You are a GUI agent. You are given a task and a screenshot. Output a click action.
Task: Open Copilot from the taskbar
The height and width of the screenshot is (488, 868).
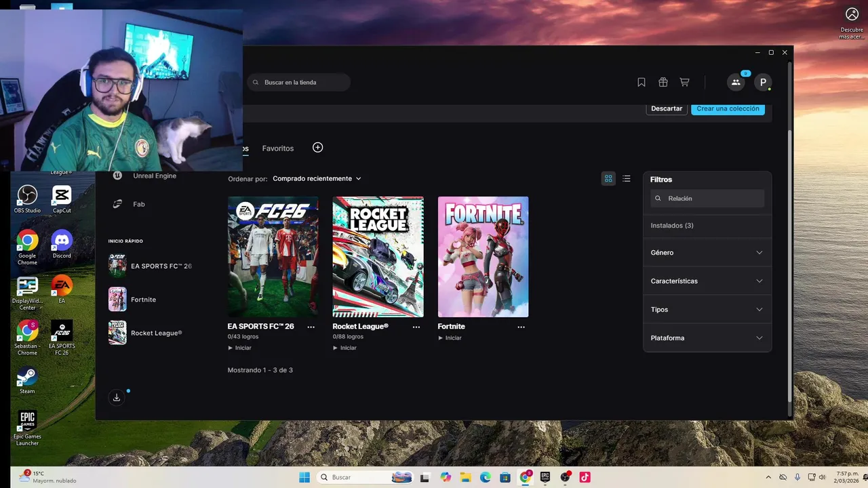[x=446, y=477]
